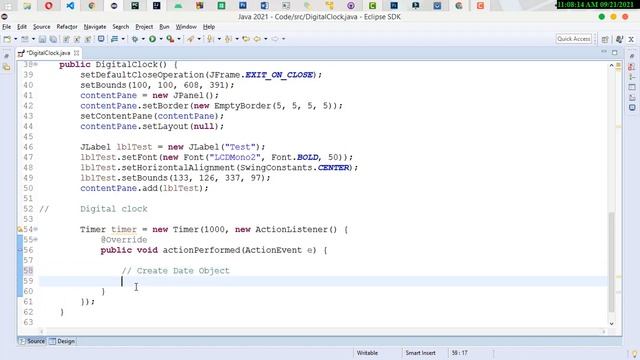Click the Save icon in toolbar
This screenshot has height=360, width=640.
[42, 39]
